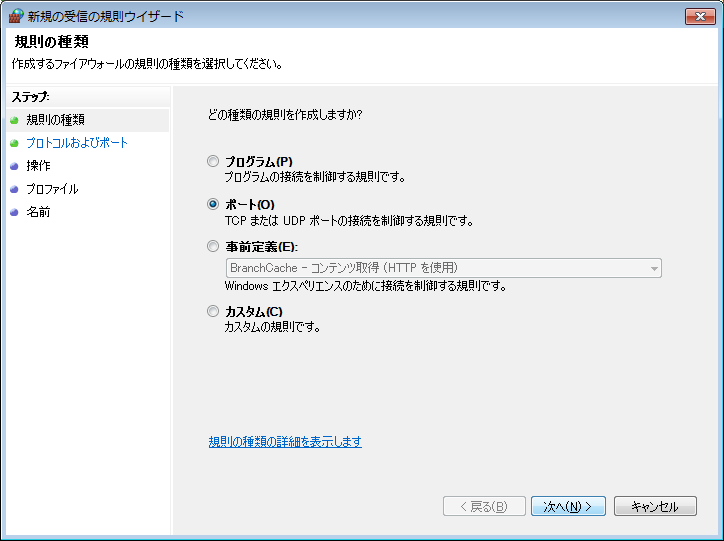This screenshot has height=541, width=724.
Task: Click description Windows エクスペリエンスのために接続を制御
Action: pos(365,286)
